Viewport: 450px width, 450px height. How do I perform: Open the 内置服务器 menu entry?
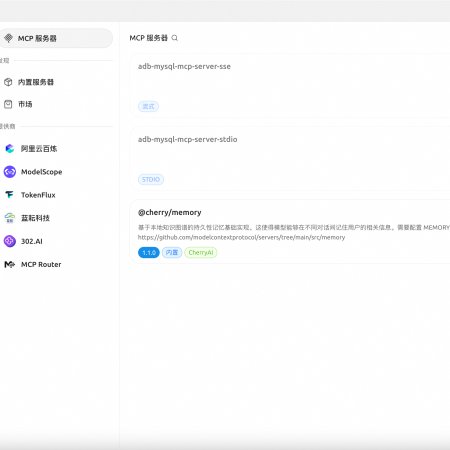[56, 82]
